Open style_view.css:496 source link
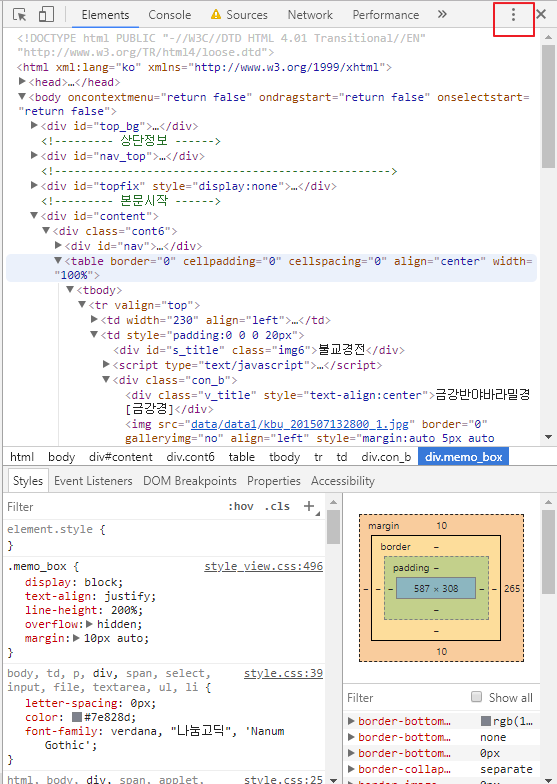This screenshot has width=557, height=784. coord(264,566)
